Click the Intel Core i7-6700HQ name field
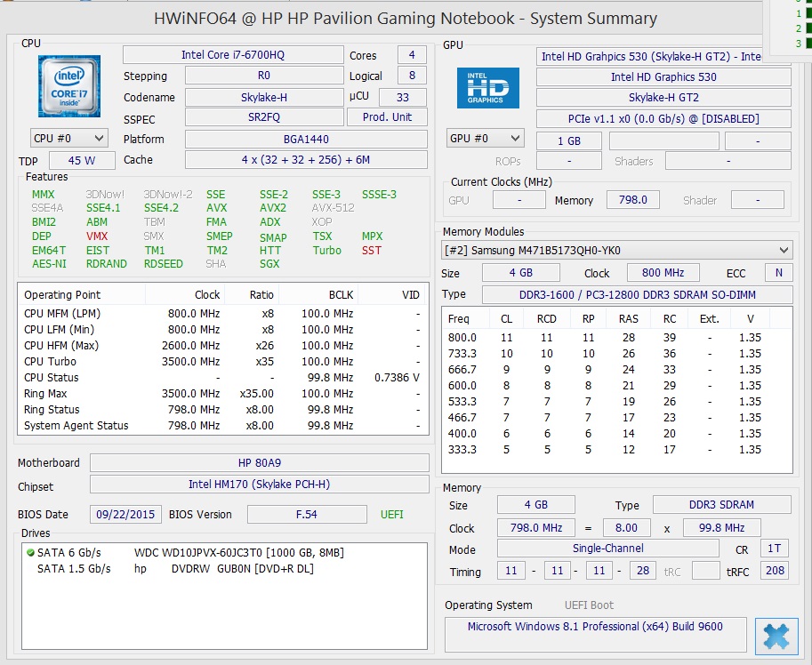The image size is (812, 665). [233, 55]
